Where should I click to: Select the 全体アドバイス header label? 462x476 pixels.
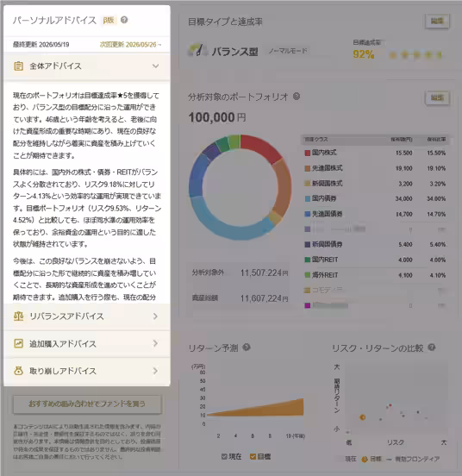point(55,66)
